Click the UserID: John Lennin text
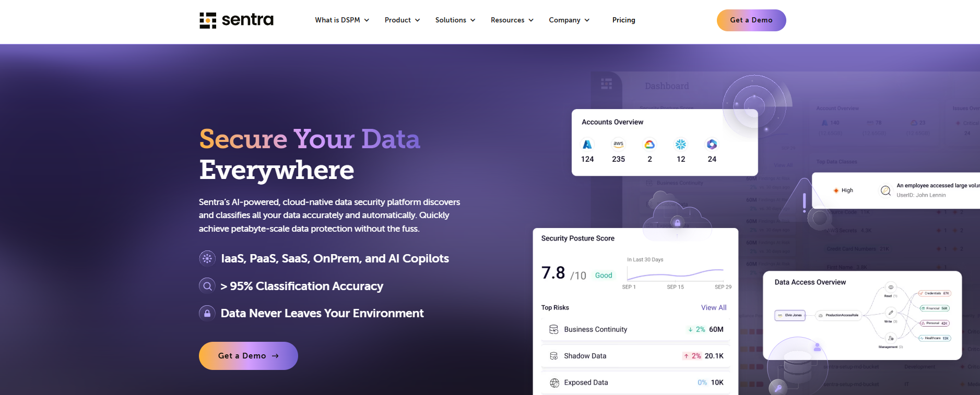 pyautogui.click(x=921, y=195)
